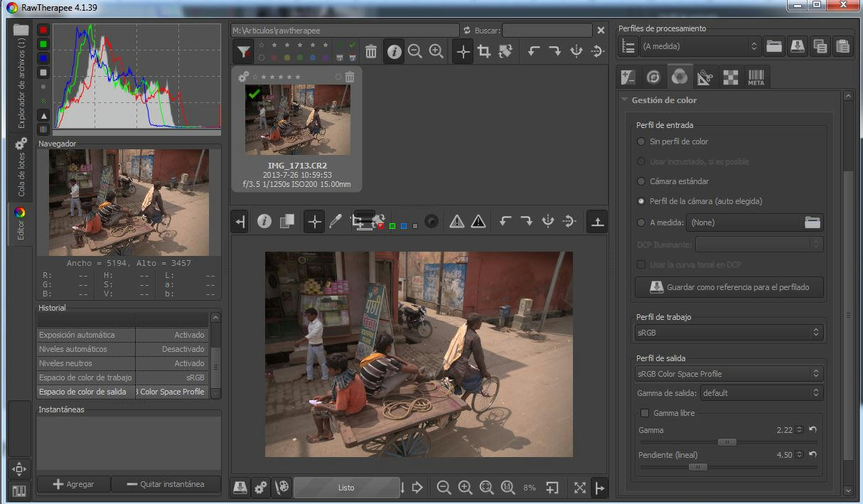
Task: Select the crop tool in file browser toolbar
Action: pyautogui.click(x=484, y=51)
